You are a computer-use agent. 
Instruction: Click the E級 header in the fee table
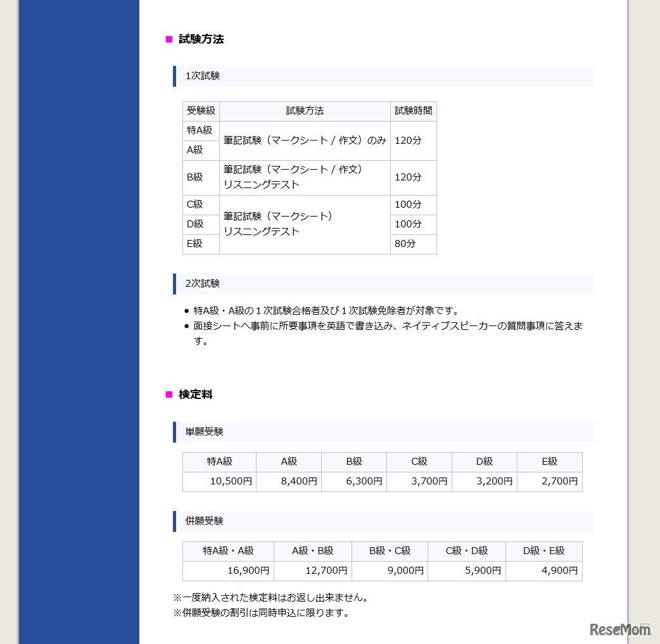549,462
